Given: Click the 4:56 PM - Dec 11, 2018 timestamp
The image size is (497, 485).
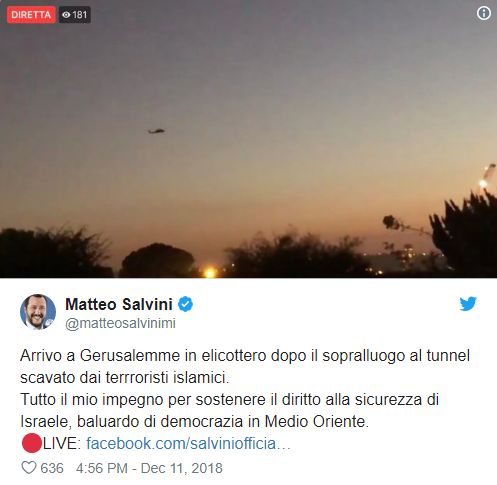Looking at the screenshot, I should click(149, 468).
